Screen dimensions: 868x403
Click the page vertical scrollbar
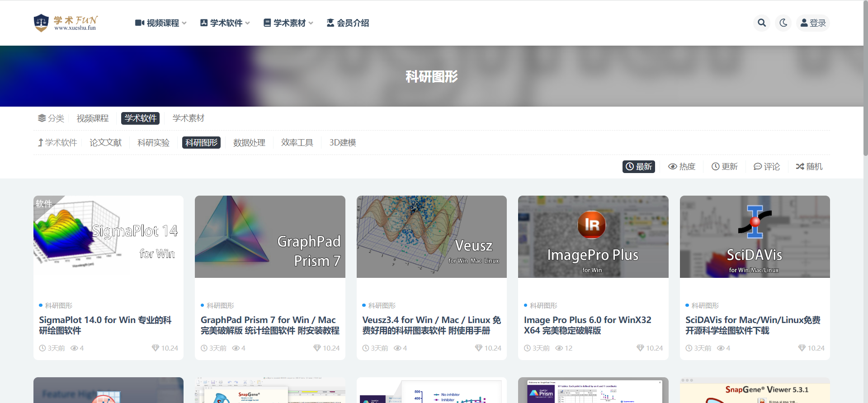click(x=865, y=90)
